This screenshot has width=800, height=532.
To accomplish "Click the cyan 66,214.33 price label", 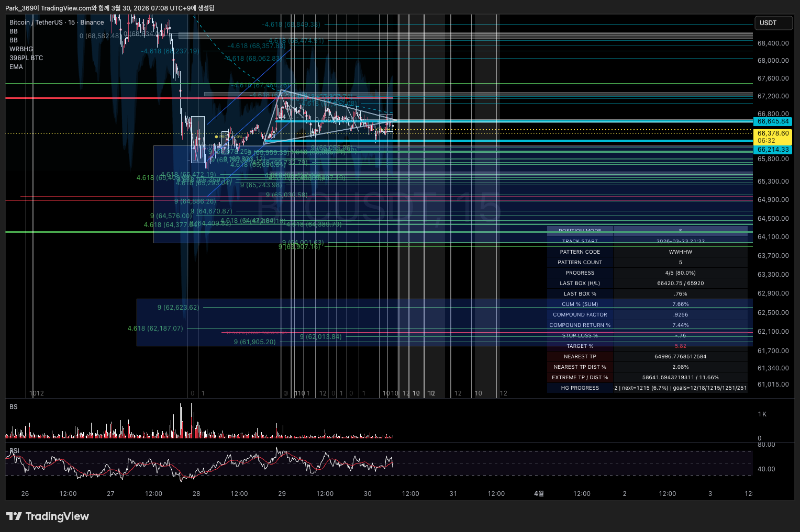I will (x=773, y=150).
